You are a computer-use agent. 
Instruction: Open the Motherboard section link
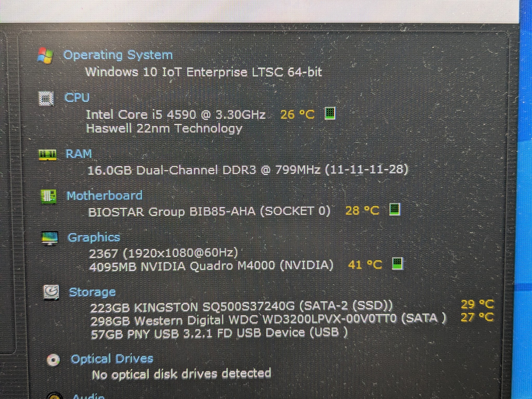point(104,196)
